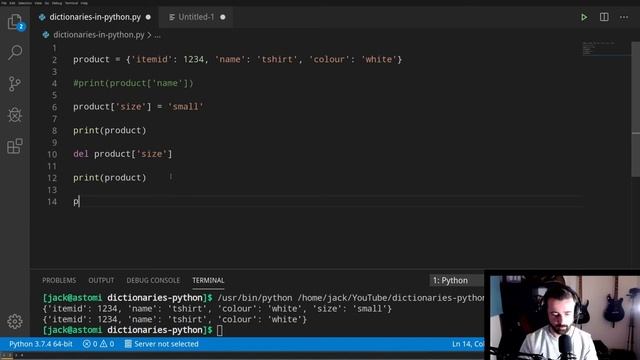This screenshot has width=640, height=360.
Task: Click the /usr/bin/python command line in terminal
Action: click(x=351, y=298)
